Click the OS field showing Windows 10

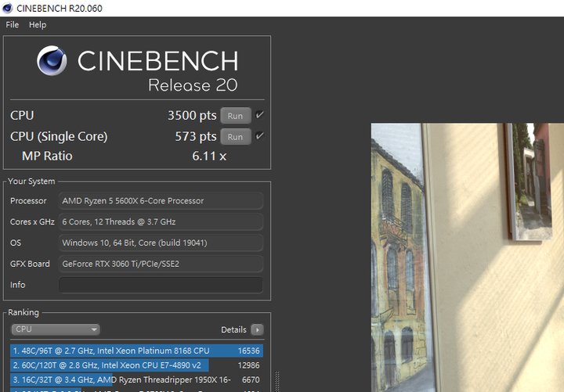point(161,243)
